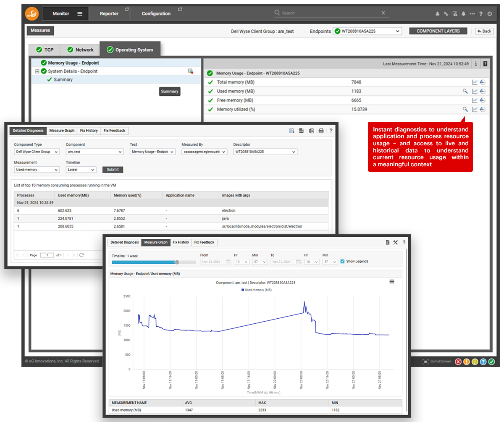Collapse the System Details - Endpoint tree node
This screenshot has width=504, height=422.
(37, 71)
